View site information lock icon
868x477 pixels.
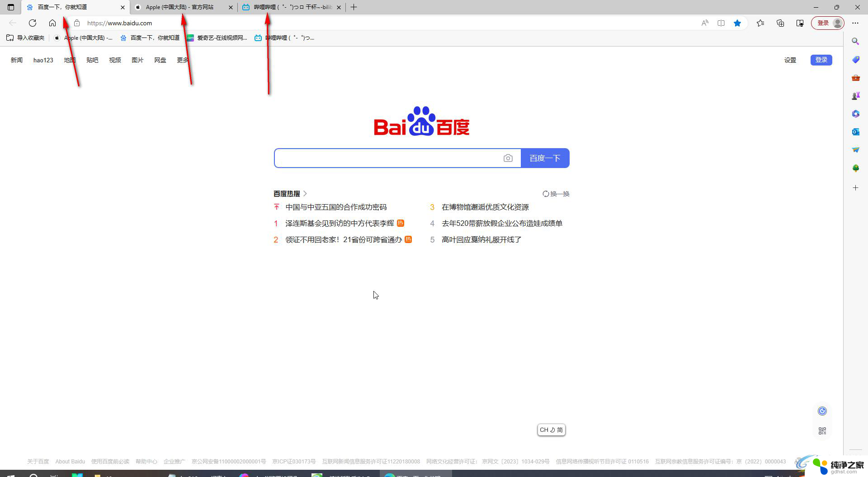77,23
